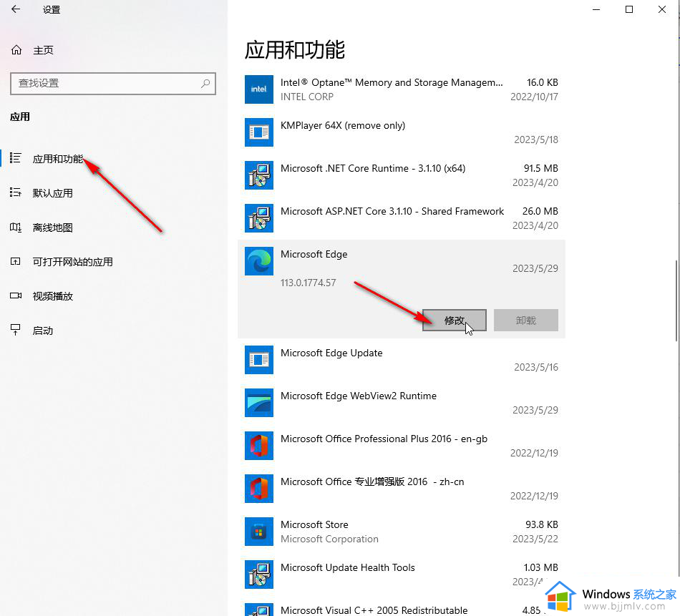Click the 启动 startup icon
This screenshot has height=616, width=680.
16,330
